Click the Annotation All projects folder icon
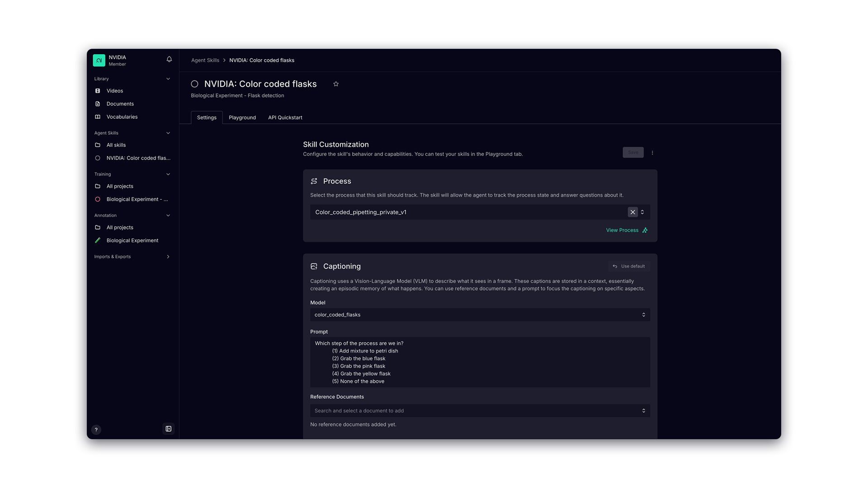Screen dimensions: 868x488 [x=98, y=227]
